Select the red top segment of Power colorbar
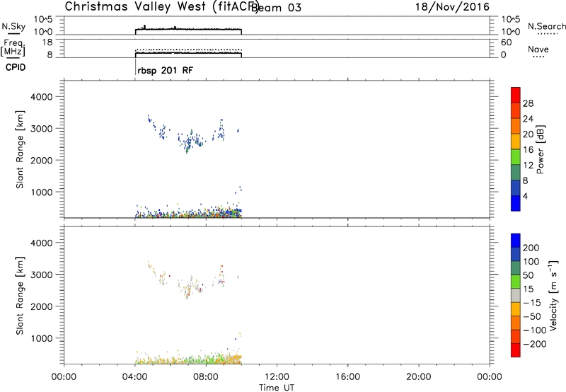Viewport: 566px width, 392px height. pos(516,95)
